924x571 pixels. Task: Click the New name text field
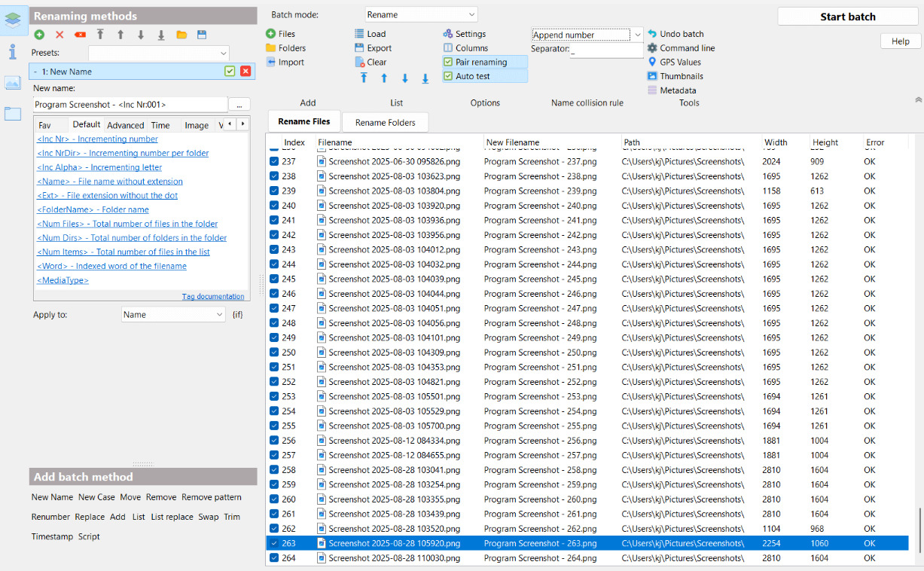130,105
